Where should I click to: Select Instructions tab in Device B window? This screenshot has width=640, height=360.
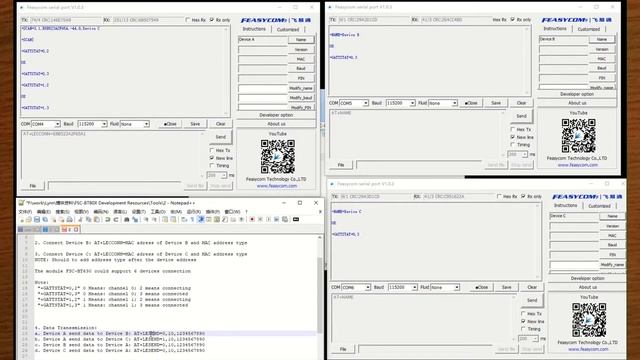pyautogui.click(x=555, y=29)
